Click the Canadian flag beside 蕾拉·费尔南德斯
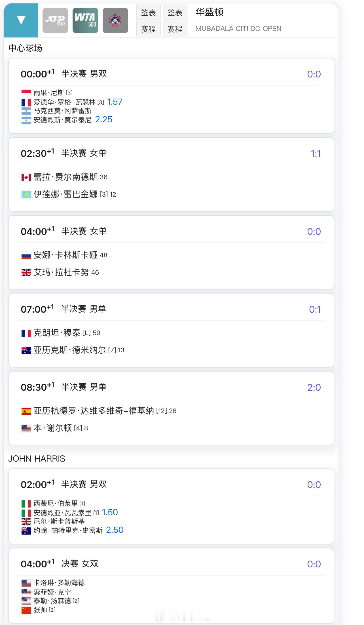The height and width of the screenshot is (625, 364). point(26,178)
